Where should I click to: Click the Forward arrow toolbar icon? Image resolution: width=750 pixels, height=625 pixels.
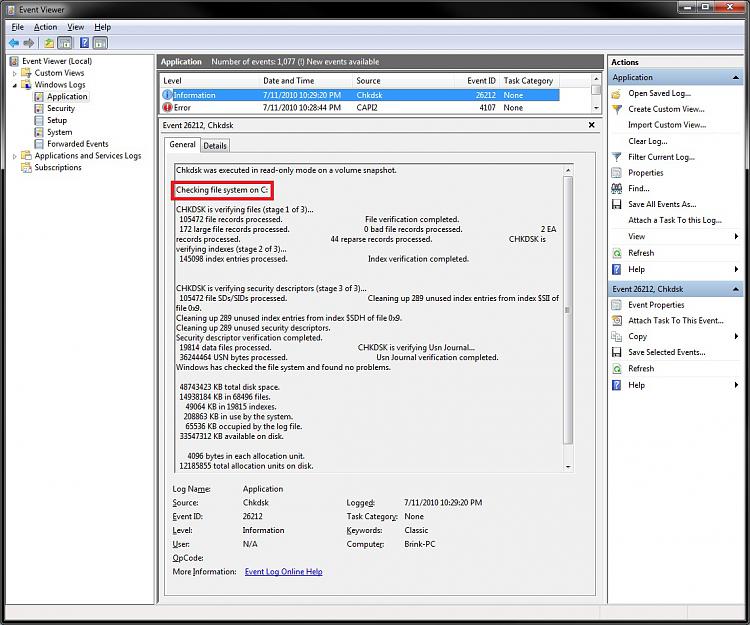click(x=29, y=43)
